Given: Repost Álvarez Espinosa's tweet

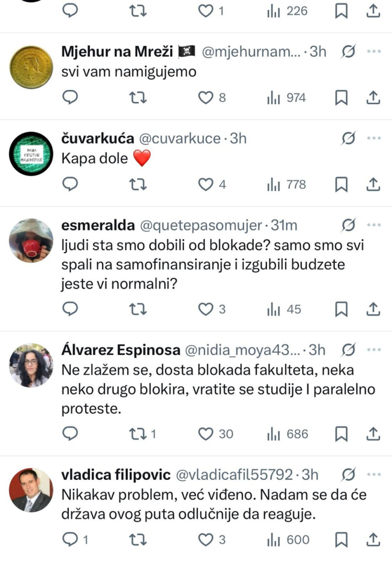Looking at the screenshot, I should click(x=139, y=434).
